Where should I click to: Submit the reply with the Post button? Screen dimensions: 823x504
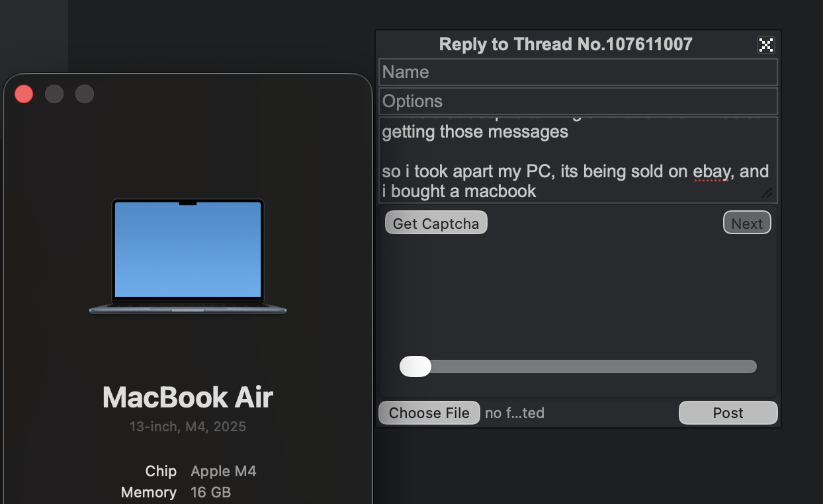tap(728, 413)
